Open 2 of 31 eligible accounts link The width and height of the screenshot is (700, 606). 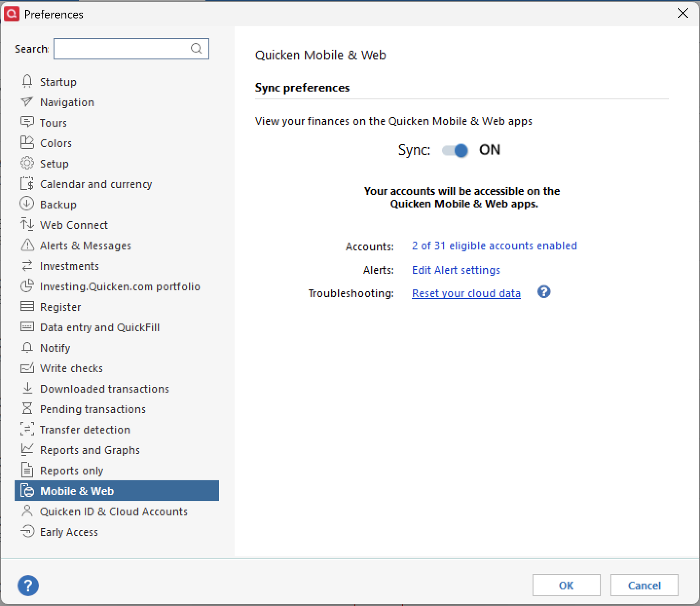click(x=495, y=246)
